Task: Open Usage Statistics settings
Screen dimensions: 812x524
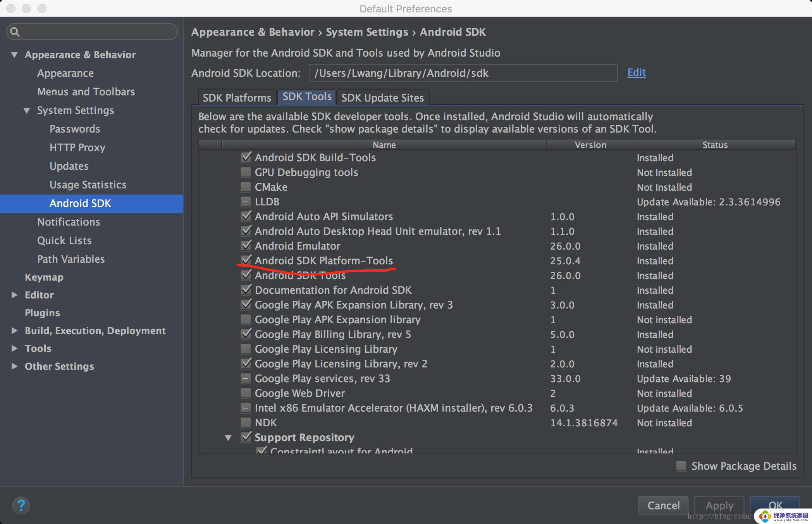Action: (88, 185)
